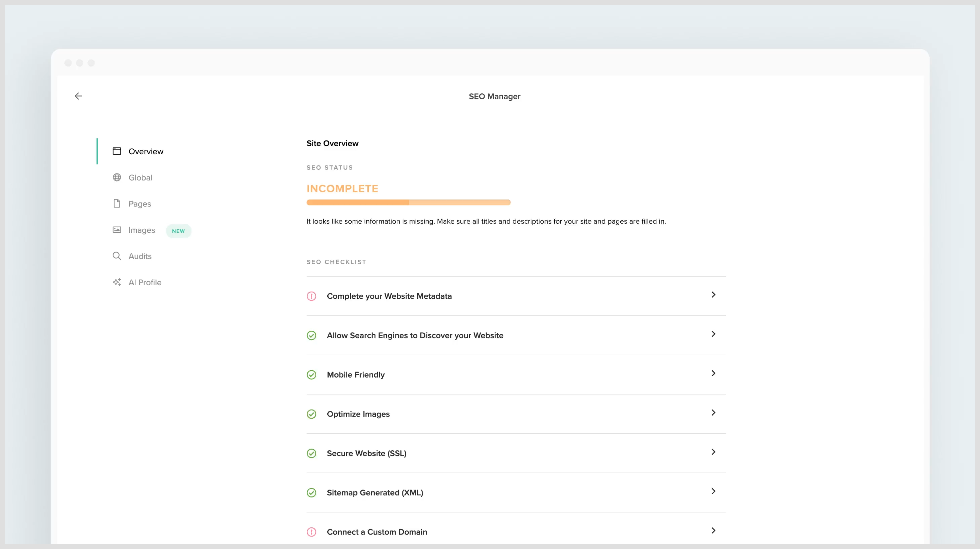
Task: Click the Images picture icon
Action: [117, 230]
